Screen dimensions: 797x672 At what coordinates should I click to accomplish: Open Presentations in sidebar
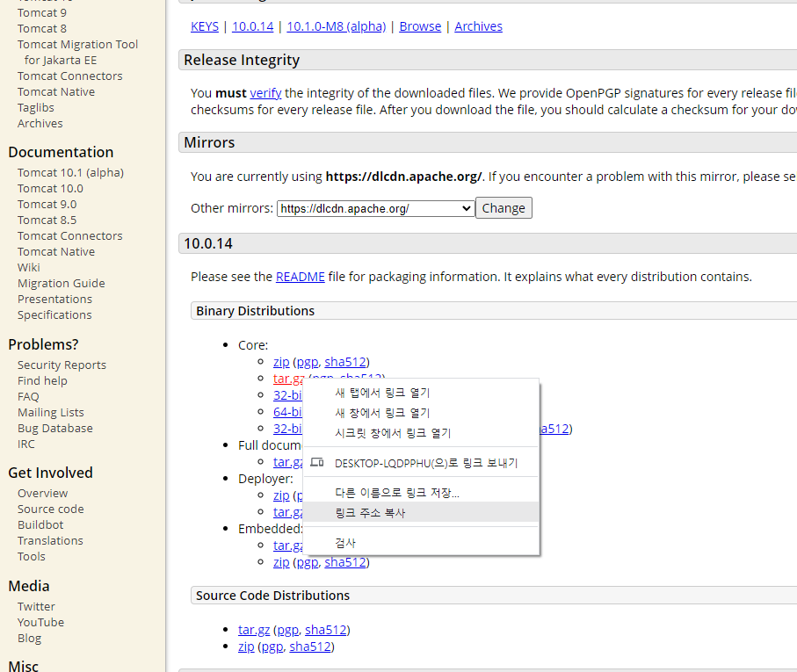[54, 300]
